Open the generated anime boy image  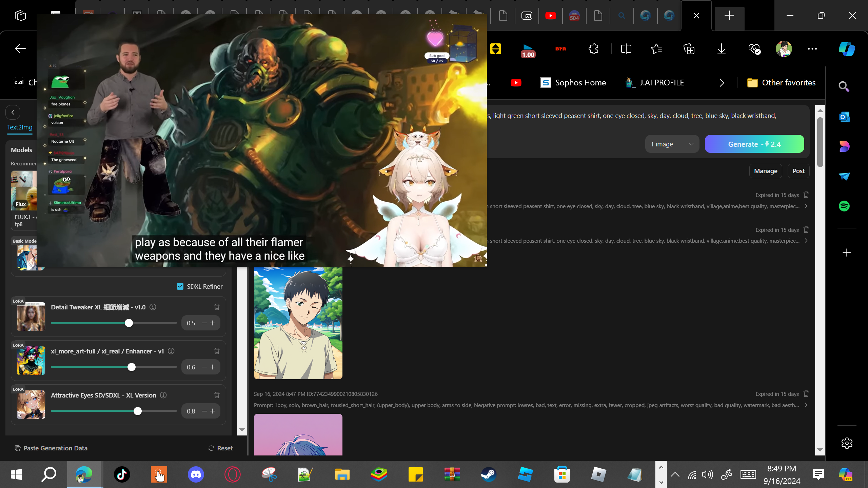pos(298,323)
